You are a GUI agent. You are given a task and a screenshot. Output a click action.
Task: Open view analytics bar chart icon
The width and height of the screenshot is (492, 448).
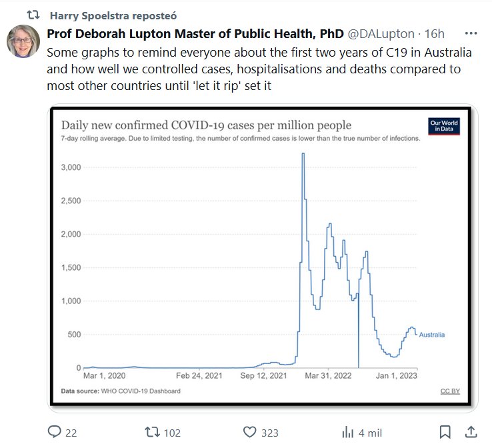(x=347, y=433)
